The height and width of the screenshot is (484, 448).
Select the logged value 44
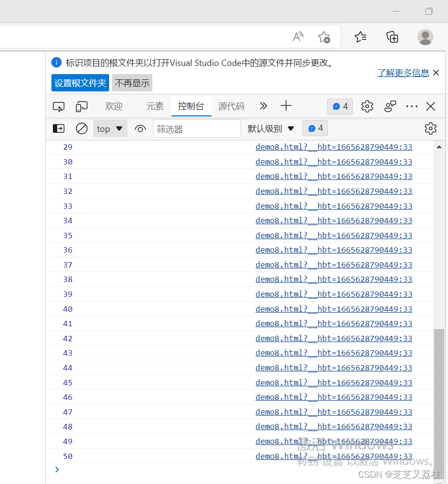click(x=68, y=368)
